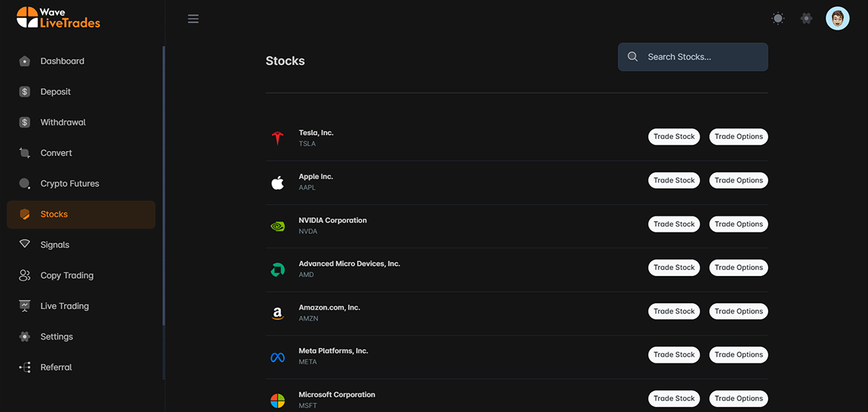Click the Convert sidebar icon
This screenshot has height=412, width=868.
(25, 154)
